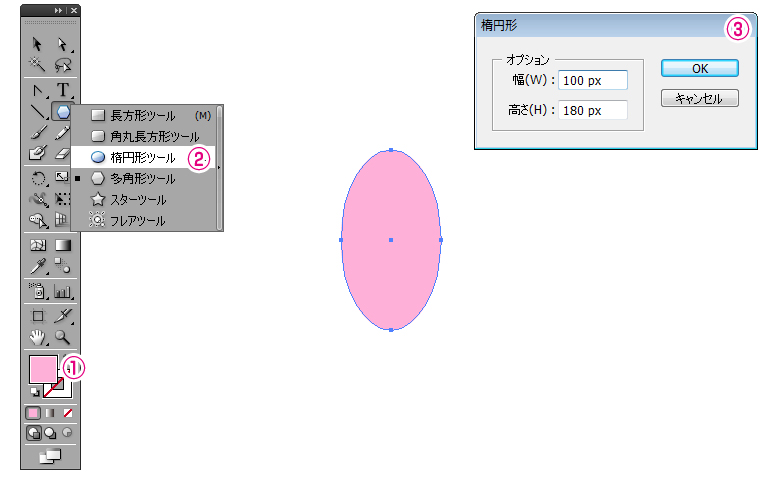
Task: Select the Paintbrush tool
Action: 38,132
